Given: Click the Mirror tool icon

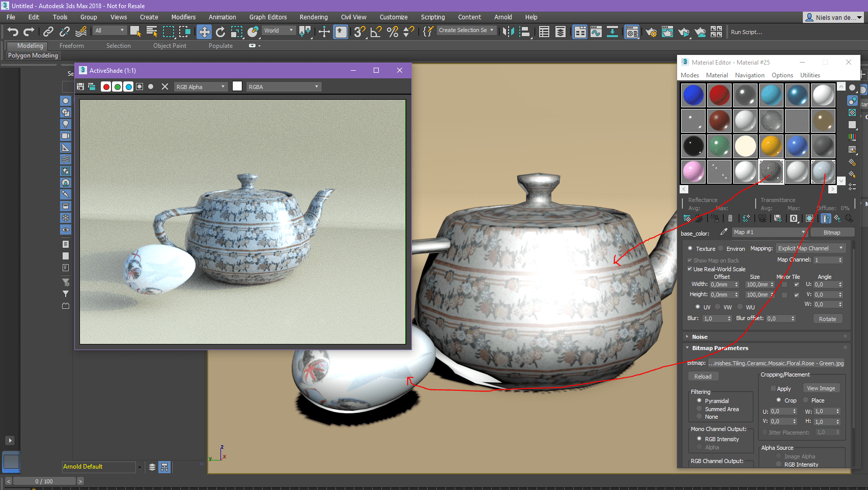Looking at the screenshot, I should (508, 32).
